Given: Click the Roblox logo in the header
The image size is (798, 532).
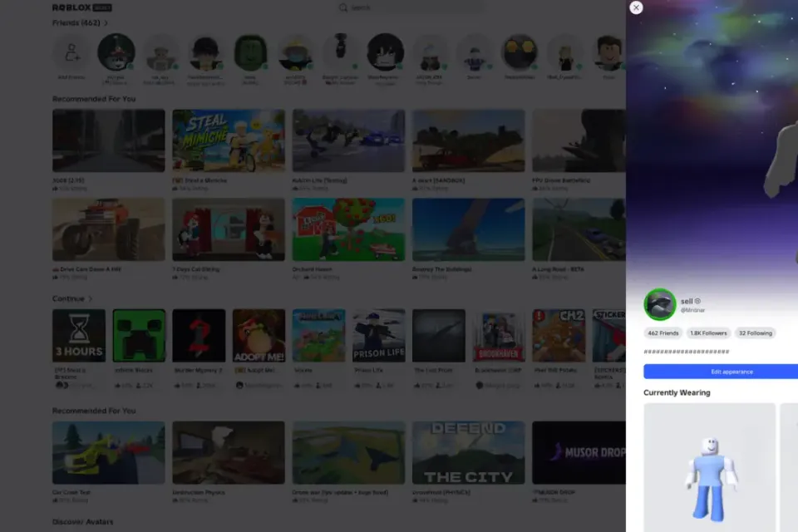Looking at the screenshot, I should pyautogui.click(x=82, y=7).
